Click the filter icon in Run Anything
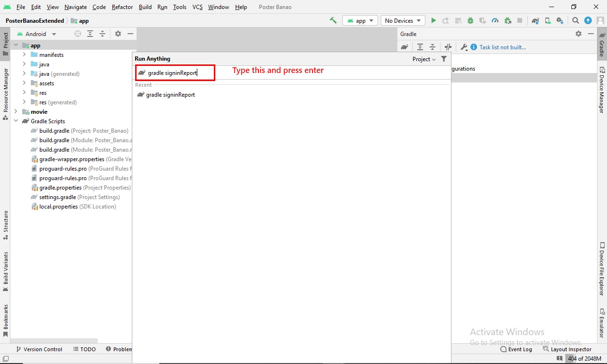The width and height of the screenshot is (607, 364). [x=444, y=59]
